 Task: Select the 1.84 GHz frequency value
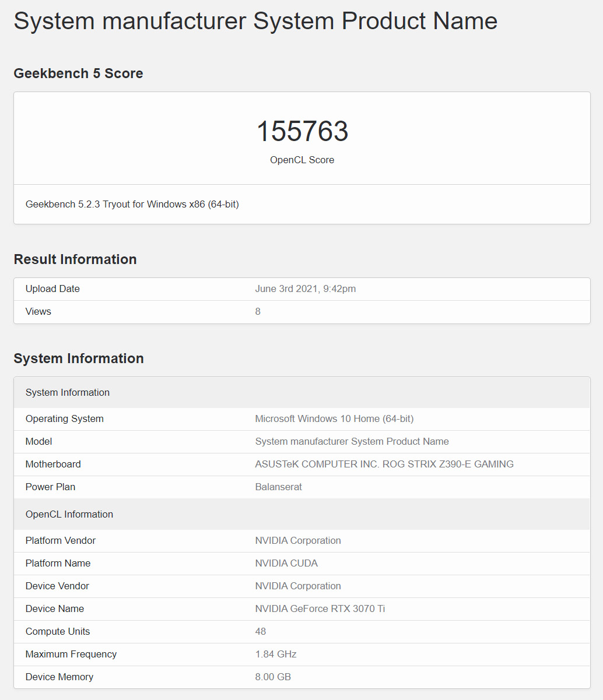point(276,654)
